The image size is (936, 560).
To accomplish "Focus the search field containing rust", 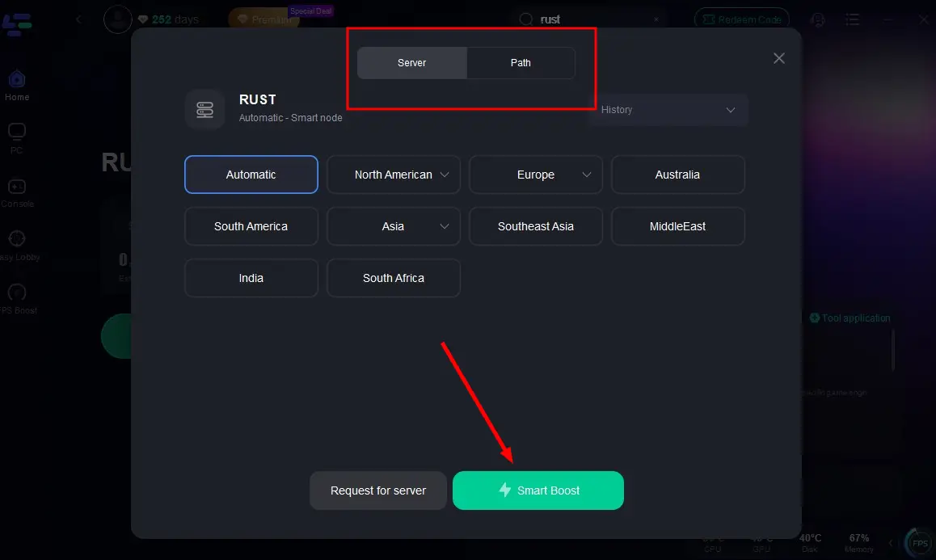I will (x=591, y=19).
